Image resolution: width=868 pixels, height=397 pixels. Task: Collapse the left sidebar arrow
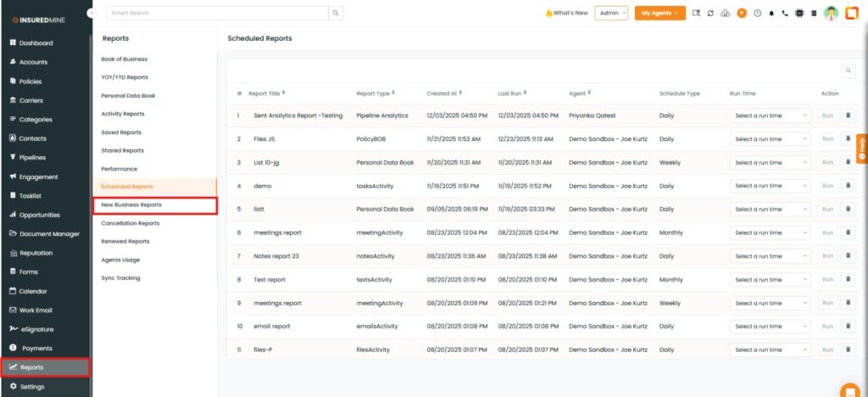pos(91,13)
